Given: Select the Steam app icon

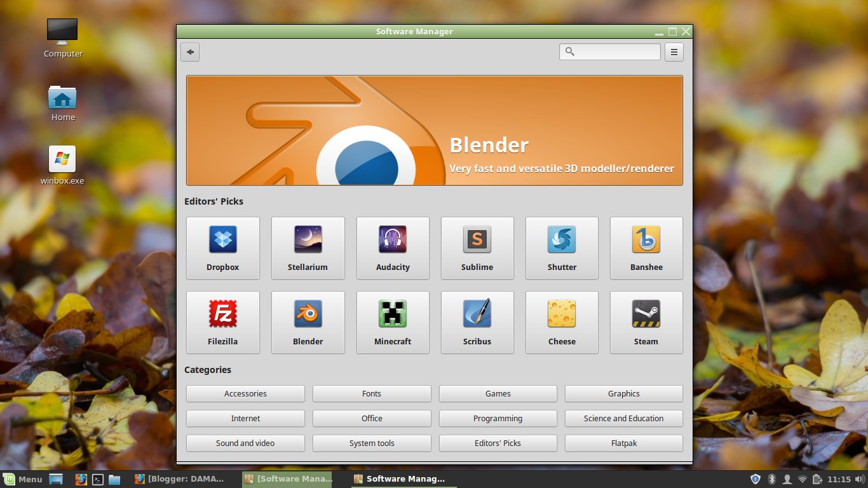Looking at the screenshot, I should [646, 322].
